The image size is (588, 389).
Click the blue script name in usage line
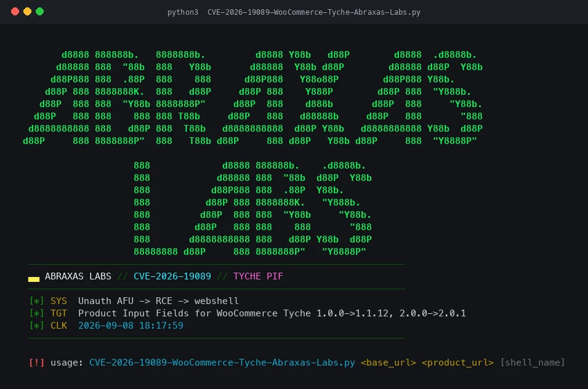click(222, 363)
